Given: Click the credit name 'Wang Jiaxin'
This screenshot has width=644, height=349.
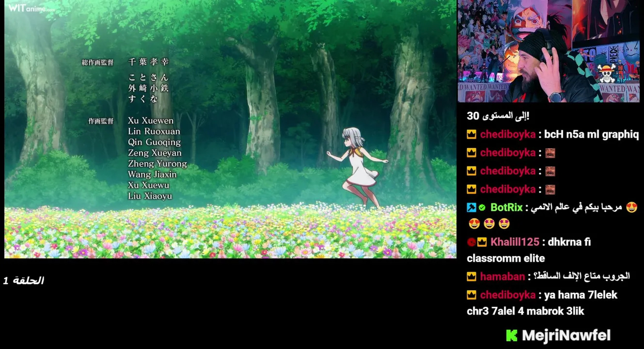Looking at the screenshot, I should tap(152, 174).
